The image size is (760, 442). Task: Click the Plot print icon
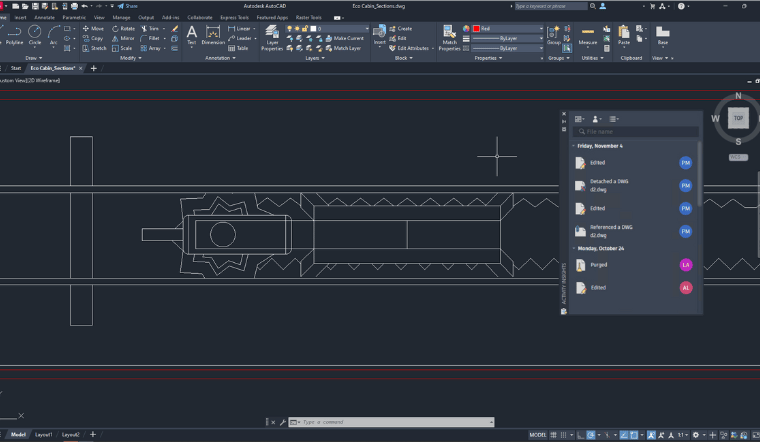(74, 6)
